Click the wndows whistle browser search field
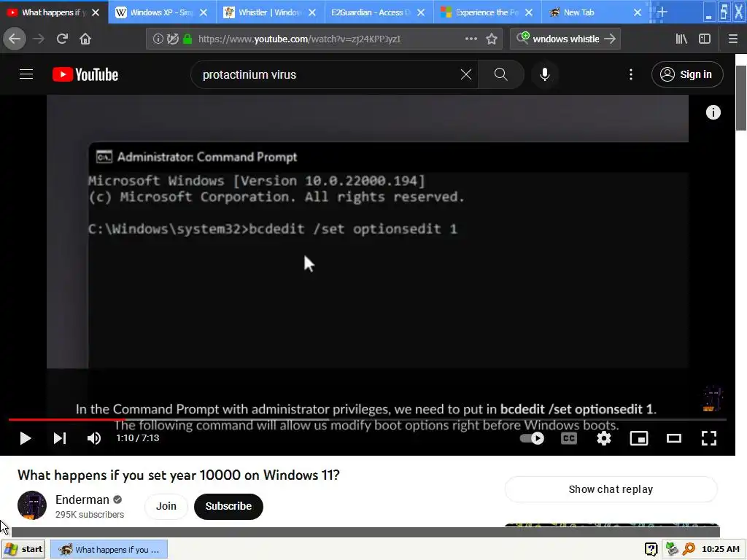 pos(565,39)
